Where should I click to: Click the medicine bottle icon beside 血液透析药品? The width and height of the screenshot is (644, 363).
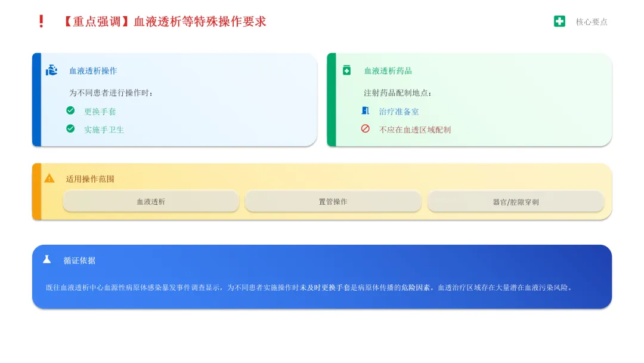coord(346,70)
